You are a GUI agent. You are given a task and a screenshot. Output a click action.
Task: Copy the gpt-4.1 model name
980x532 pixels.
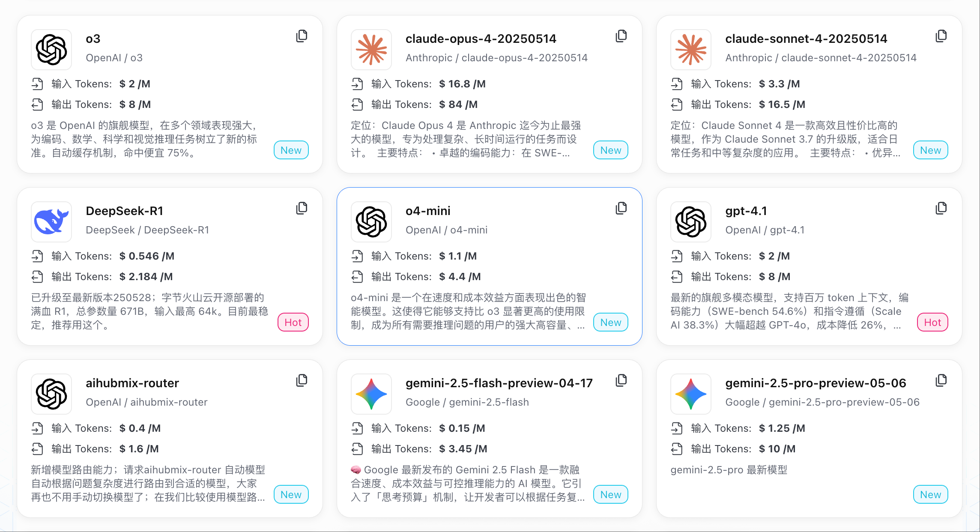tap(941, 208)
